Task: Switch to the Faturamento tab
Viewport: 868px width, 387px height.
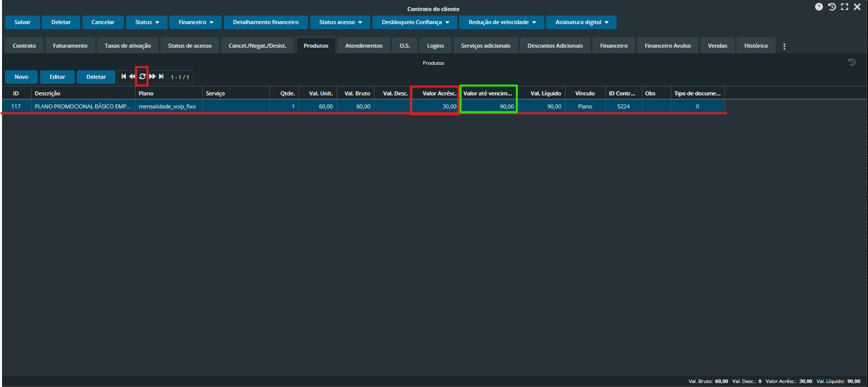Action: [x=70, y=46]
